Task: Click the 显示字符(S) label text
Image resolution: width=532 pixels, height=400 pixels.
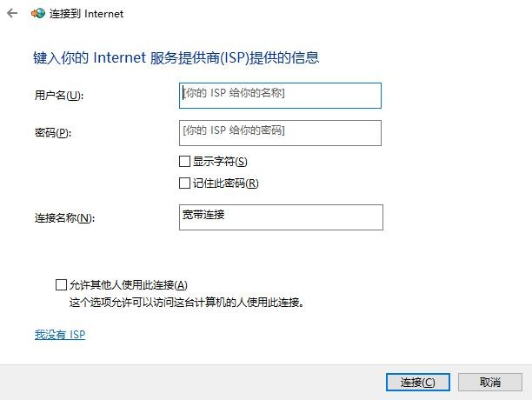Action: (x=220, y=162)
